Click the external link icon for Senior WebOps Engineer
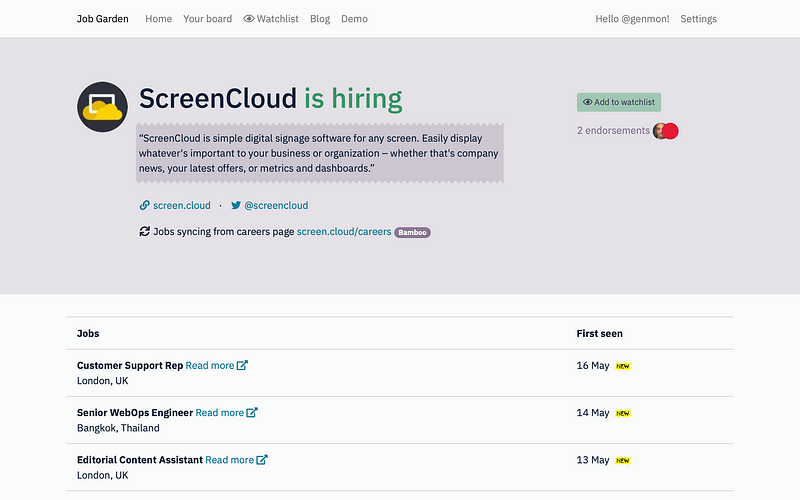 (252, 412)
